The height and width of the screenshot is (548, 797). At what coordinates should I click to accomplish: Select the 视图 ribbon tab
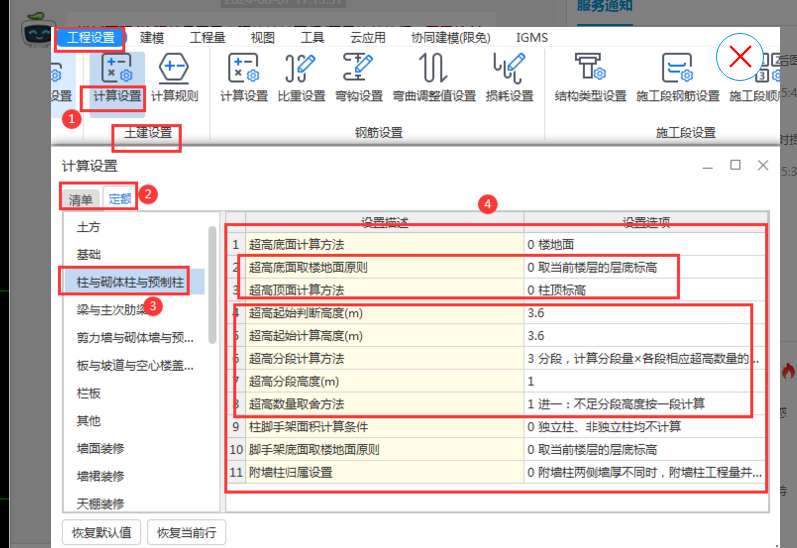262,38
